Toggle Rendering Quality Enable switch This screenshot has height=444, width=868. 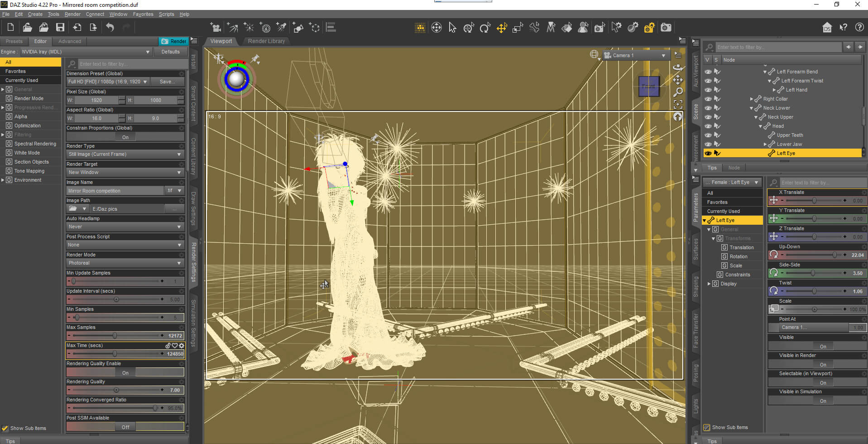(125, 372)
